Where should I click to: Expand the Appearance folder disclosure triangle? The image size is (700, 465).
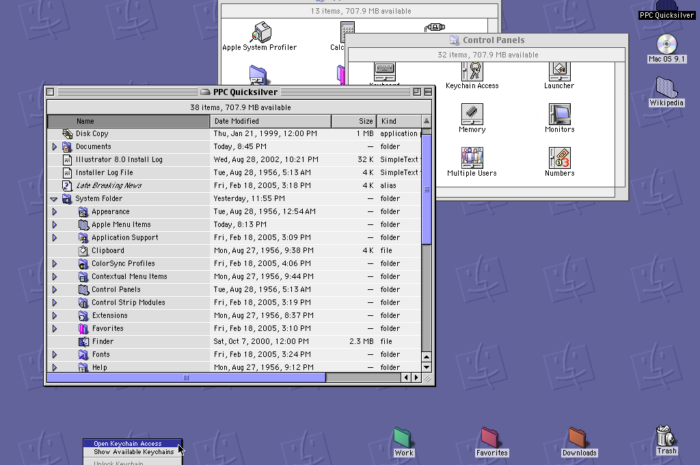54,212
